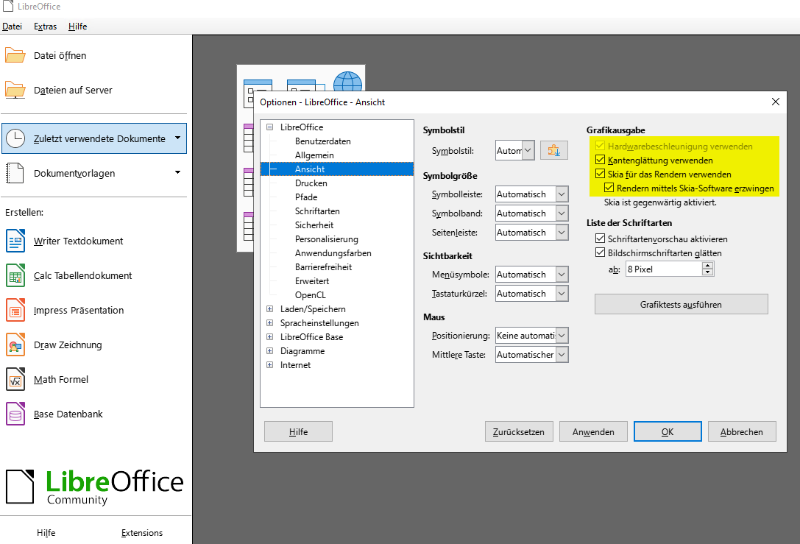Toggle Bildschirmschriftarten glätten checkbox
The width and height of the screenshot is (800, 544).
tap(600, 252)
